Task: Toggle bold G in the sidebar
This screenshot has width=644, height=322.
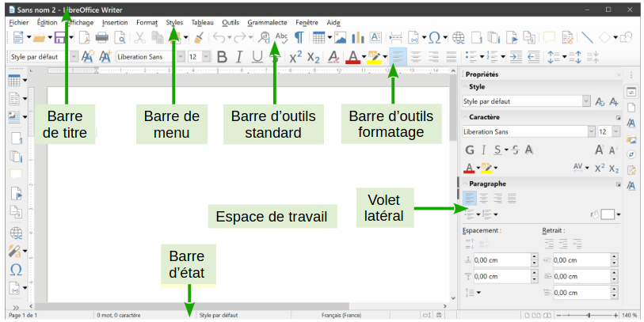Action: click(470, 150)
